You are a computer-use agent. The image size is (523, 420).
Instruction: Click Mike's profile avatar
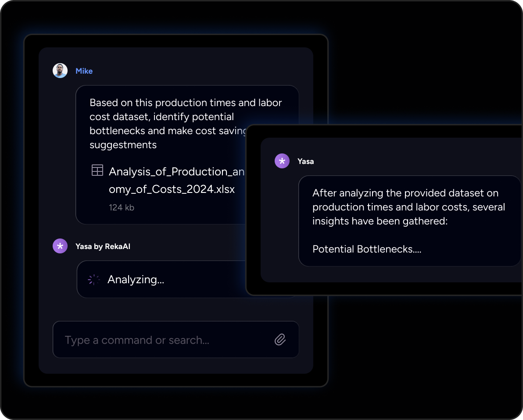pyautogui.click(x=60, y=71)
